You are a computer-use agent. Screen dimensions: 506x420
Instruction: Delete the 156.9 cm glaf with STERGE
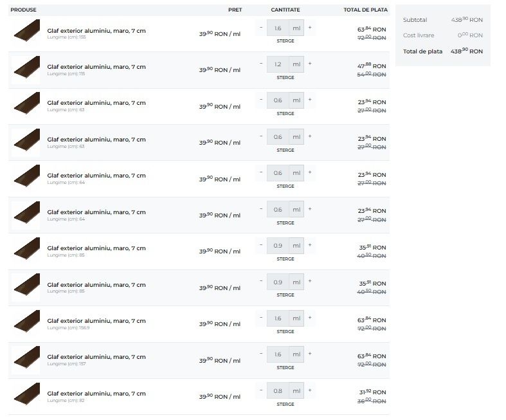[285, 331]
